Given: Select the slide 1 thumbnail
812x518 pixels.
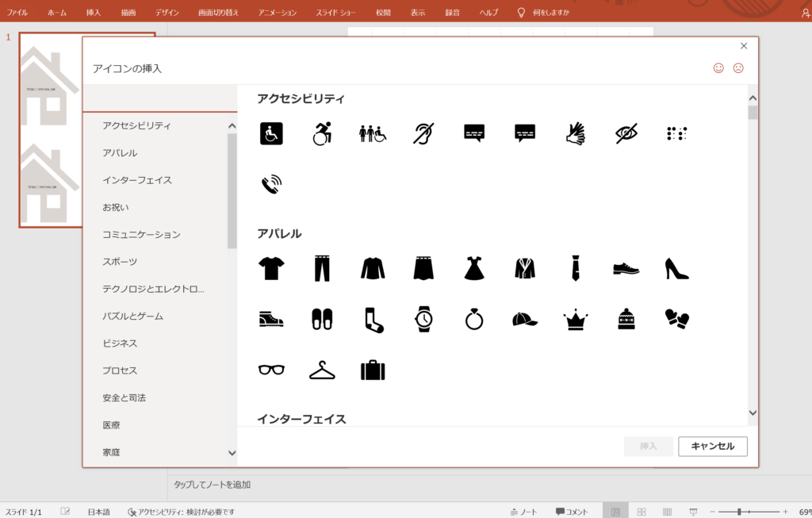Looking at the screenshot, I should pyautogui.click(x=48, y=129).
